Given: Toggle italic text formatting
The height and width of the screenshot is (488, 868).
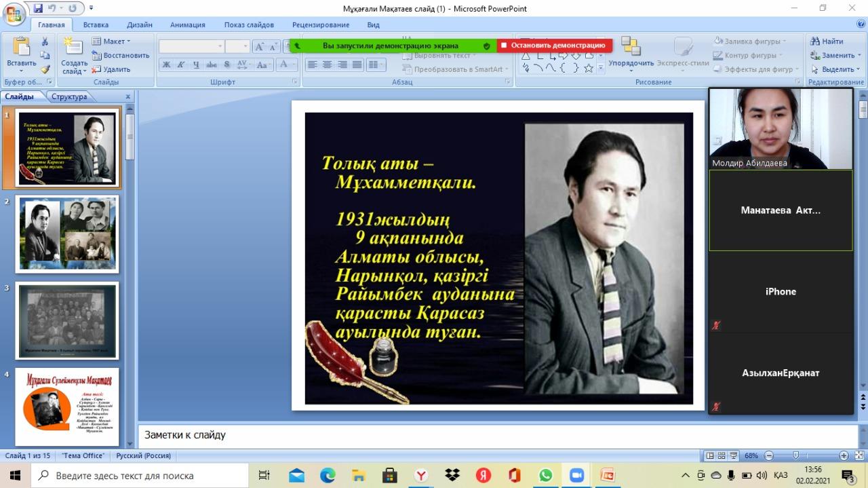Looking at the screenshot, I should (181, 65).
